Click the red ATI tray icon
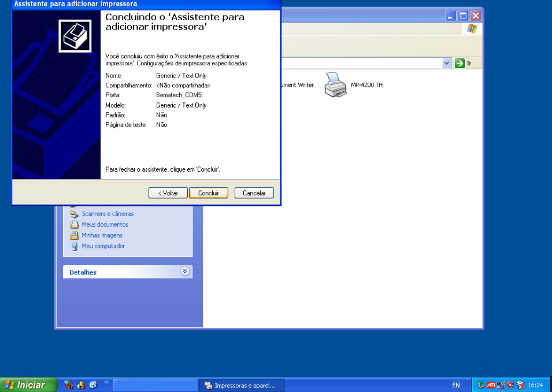This screenshot has height=392, width=552. pos(491,385)
